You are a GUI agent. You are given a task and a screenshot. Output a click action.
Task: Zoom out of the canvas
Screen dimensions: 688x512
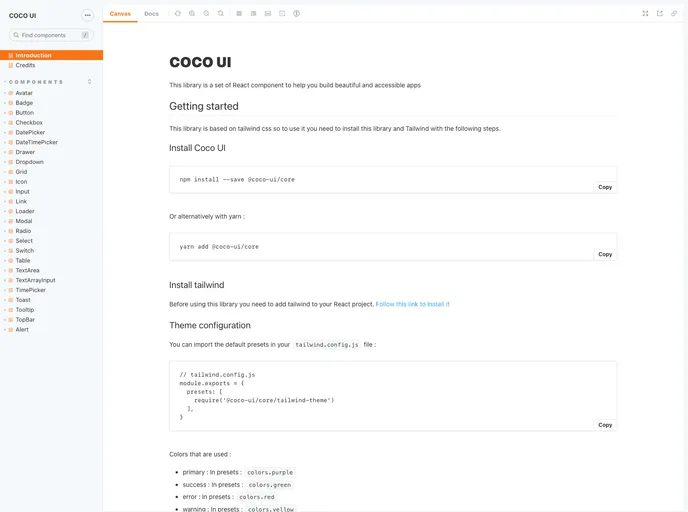206,14
